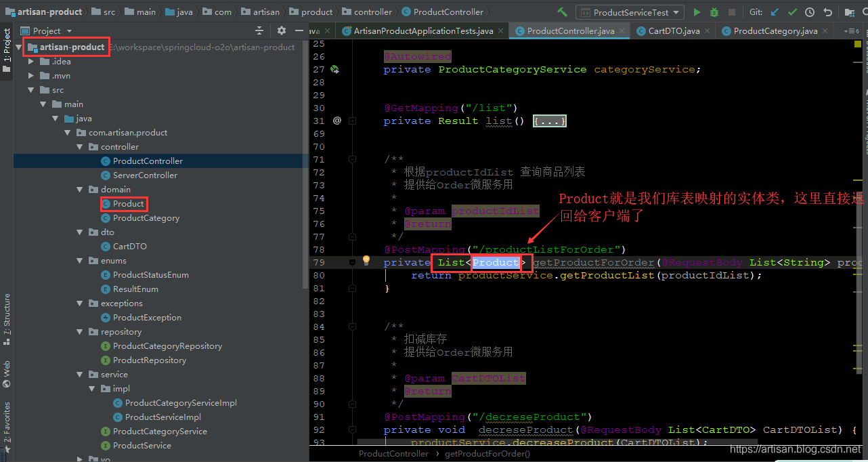Click the lightbulb intention icon on line 79
This screenshot has width=868, height=462.
[x=366, y=261]
